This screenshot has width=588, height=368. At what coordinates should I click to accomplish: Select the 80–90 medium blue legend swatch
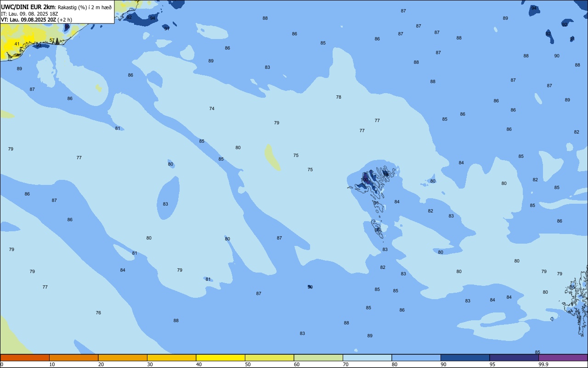click(416, 357)
